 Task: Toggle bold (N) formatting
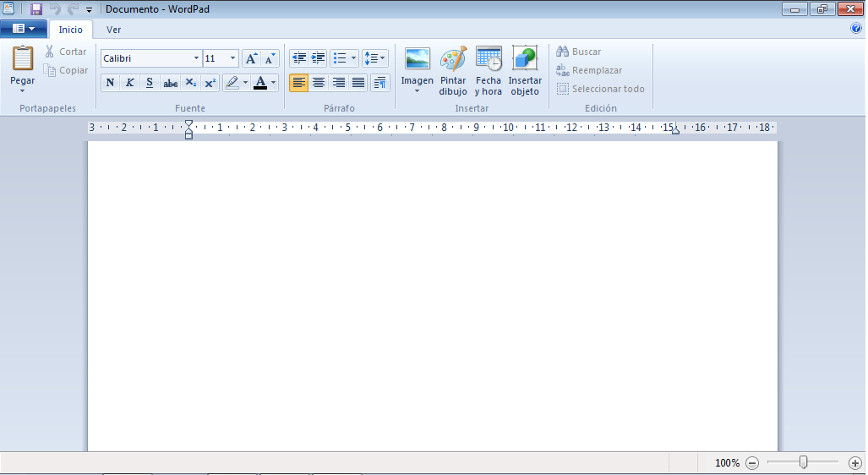[110, 83]
